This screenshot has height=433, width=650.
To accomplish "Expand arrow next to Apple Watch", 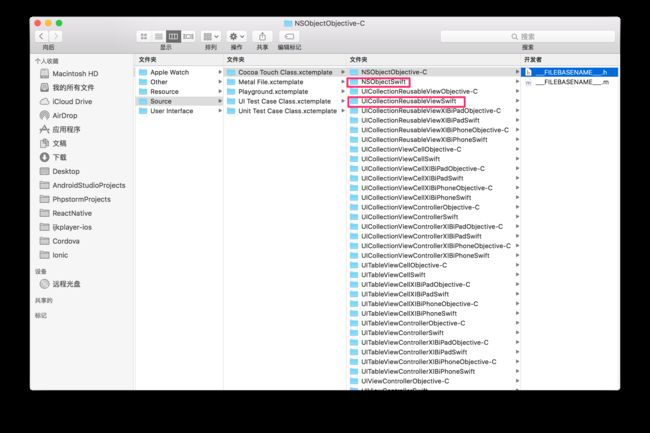I will click(x=220, y=72).
